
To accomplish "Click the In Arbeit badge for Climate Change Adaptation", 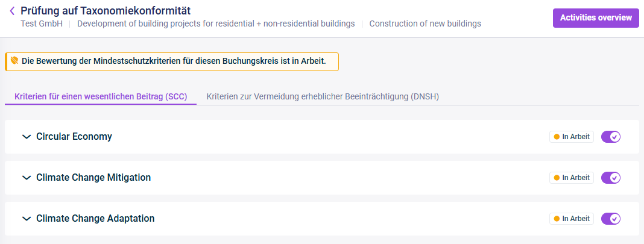I will click(572, 219).
